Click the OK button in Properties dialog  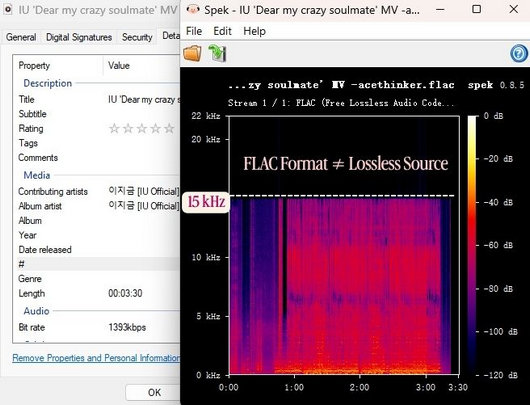tap(153, 392)
